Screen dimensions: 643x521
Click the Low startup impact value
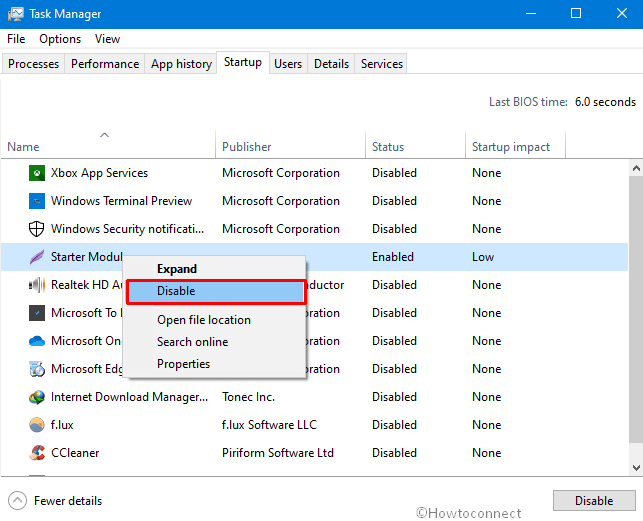click(483, 257)
